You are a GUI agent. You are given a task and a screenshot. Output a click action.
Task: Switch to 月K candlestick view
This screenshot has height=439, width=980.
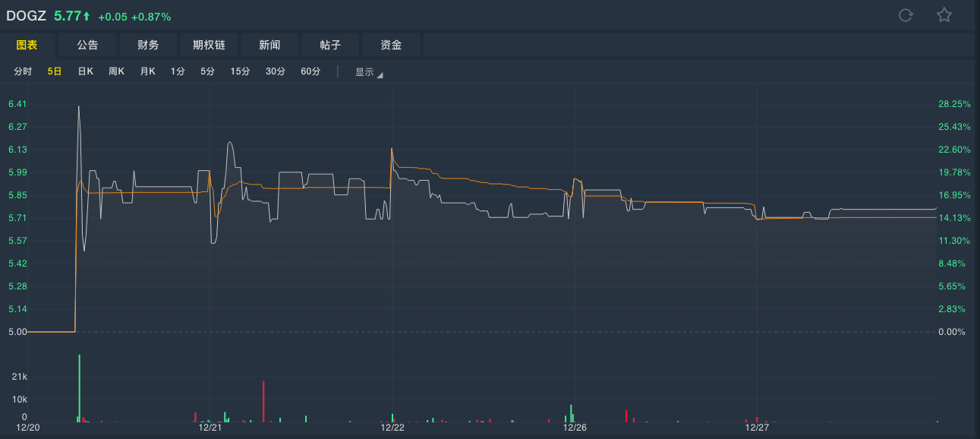[x=147, y=71]
